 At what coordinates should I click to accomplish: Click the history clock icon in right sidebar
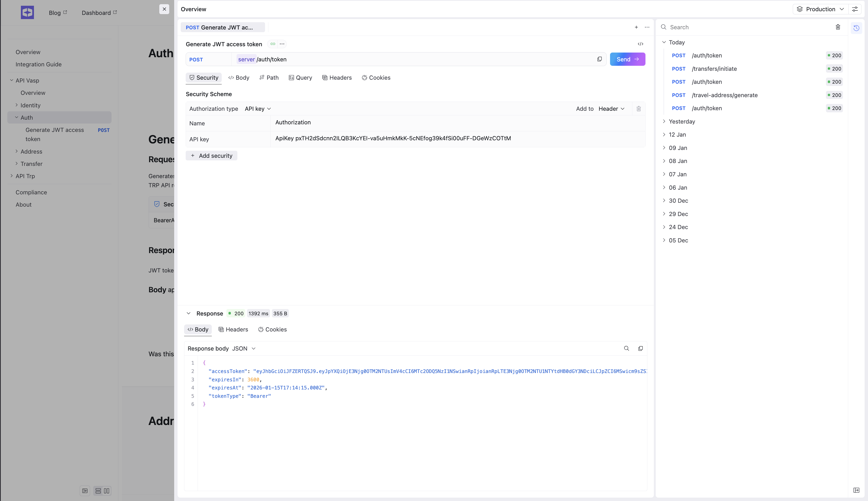coord(856,28)
